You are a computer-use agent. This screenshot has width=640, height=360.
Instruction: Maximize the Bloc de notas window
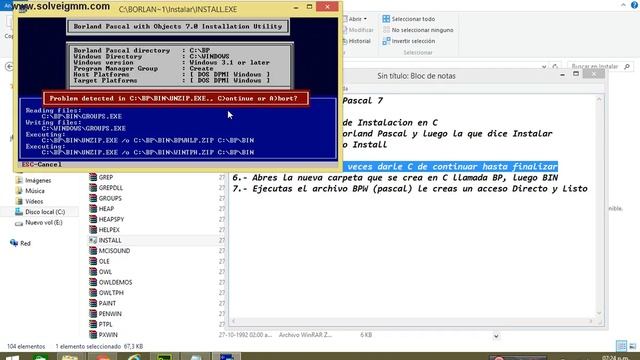pos(576,74)
